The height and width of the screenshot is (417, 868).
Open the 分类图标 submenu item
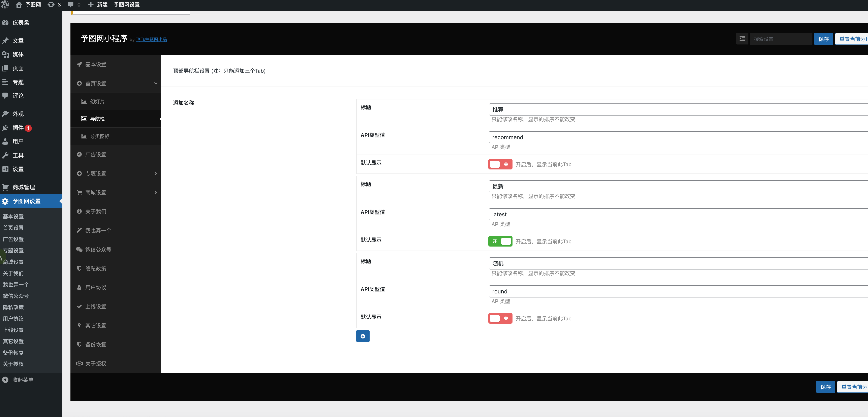[99, 136]
